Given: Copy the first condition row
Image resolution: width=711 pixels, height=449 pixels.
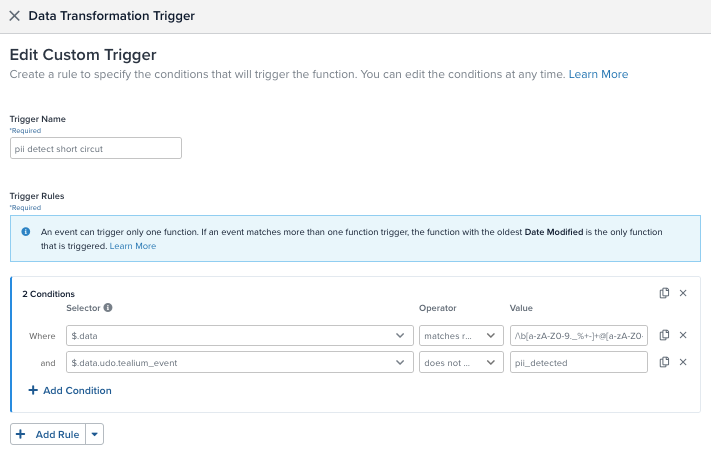Looking at the screenshot, I should (664, 336).
